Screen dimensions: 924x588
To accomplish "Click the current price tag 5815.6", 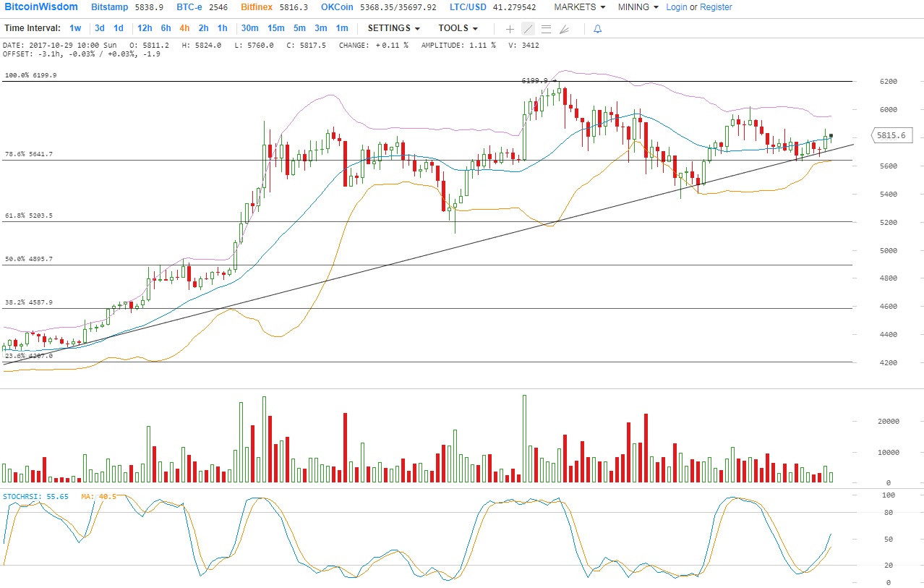I will [891, 135].
